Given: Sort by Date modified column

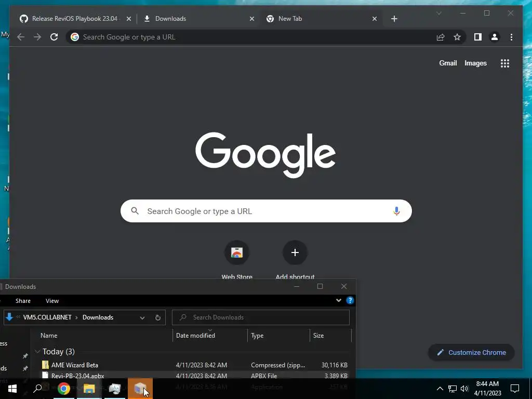Looking at the screenshot, I should [x=195, y=336].
